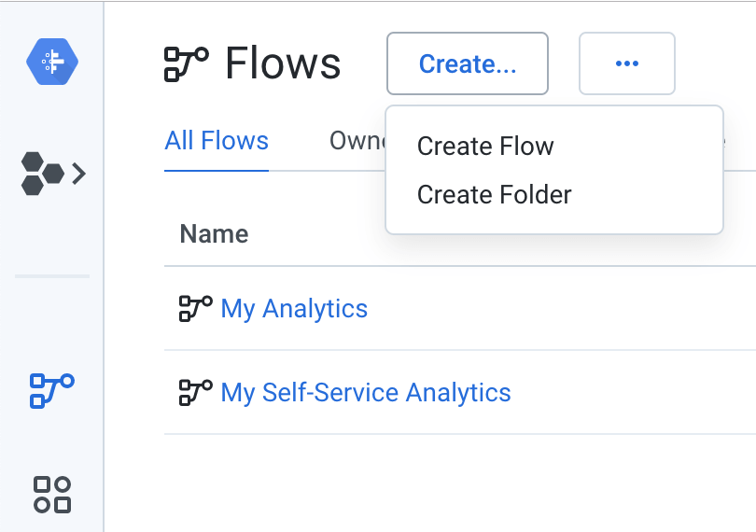Select the Flows icon in sidebar
The image size is (756, 532).
[x=52, y=391]
